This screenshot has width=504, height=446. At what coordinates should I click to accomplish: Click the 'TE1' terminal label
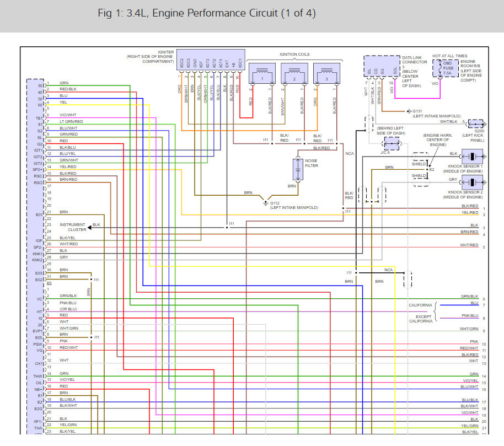(x=39, y=118)
